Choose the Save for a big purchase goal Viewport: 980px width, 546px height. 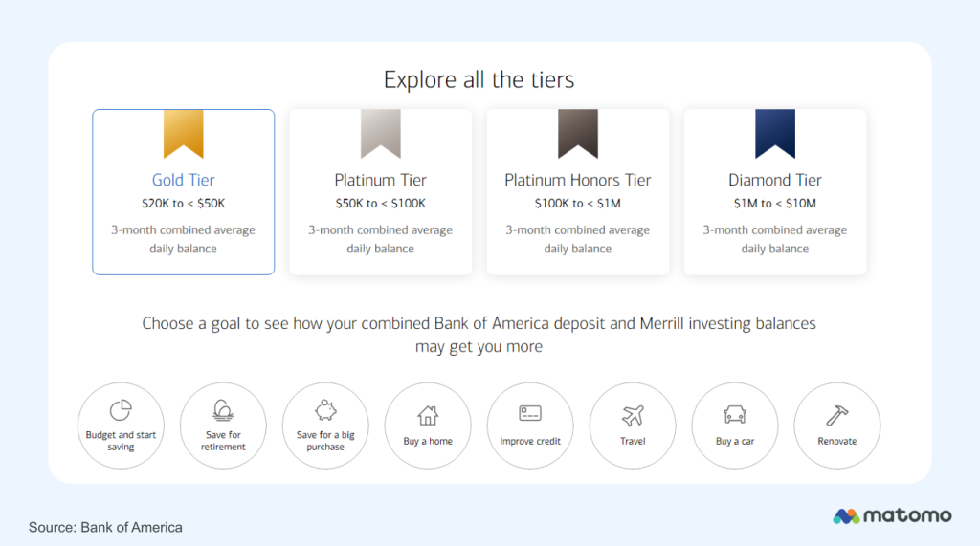[325, 426]
